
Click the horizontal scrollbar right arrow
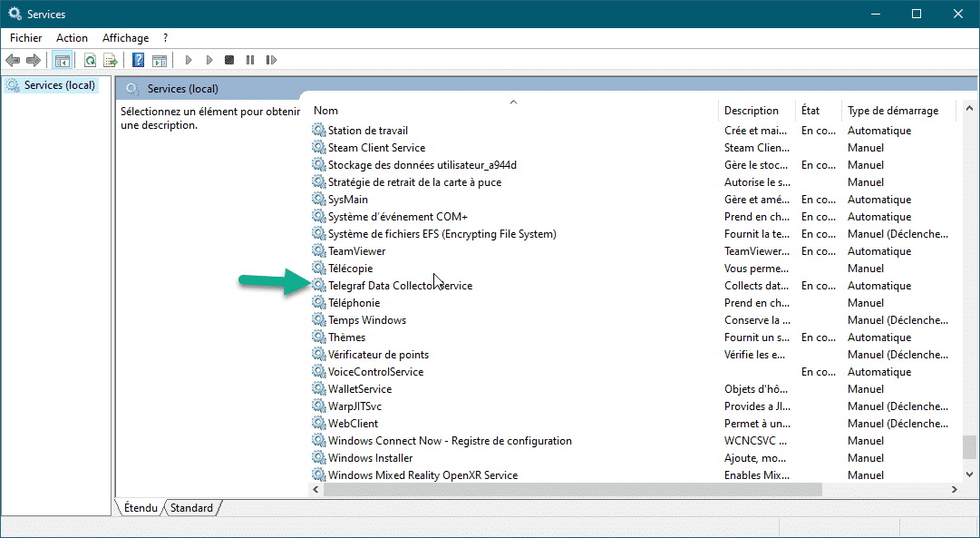954,489
